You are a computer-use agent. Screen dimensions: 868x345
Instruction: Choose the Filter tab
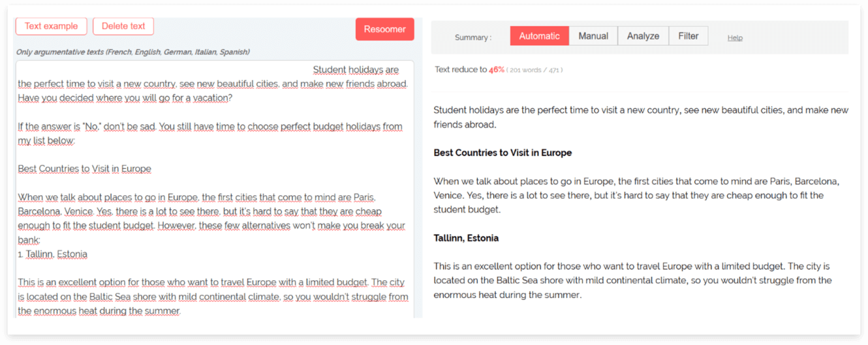click(x=688, y=36)
